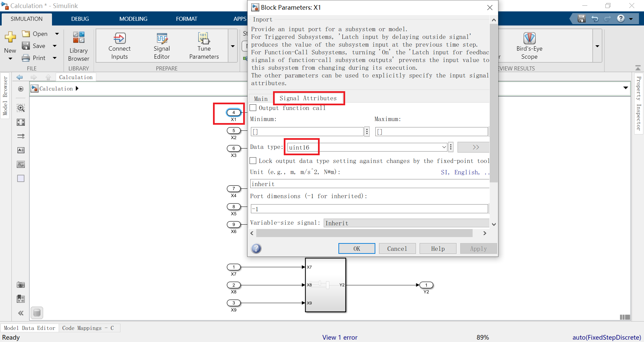Check Lock output data type setting checkbox
The width and height of the screenshot is (644, 342).
253,161
